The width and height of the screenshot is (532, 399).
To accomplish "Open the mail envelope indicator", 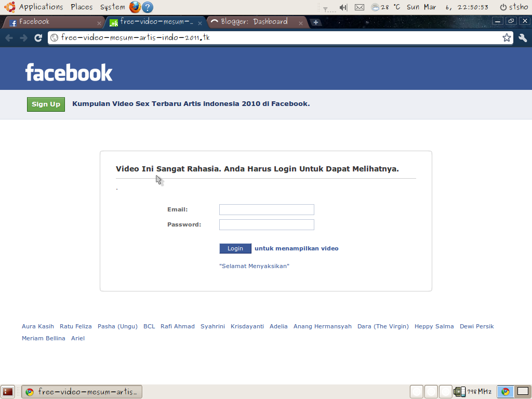I will (360, 7).
